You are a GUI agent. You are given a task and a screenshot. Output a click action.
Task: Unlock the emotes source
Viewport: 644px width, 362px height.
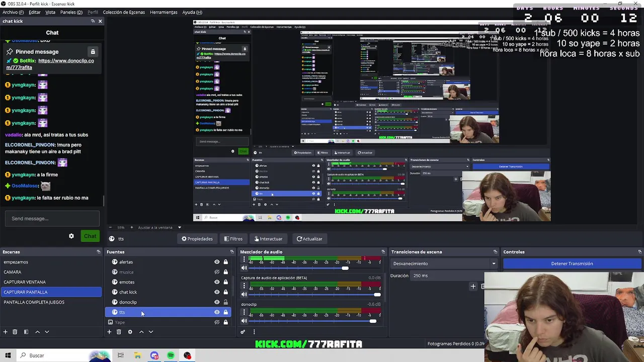pos(225,282)
